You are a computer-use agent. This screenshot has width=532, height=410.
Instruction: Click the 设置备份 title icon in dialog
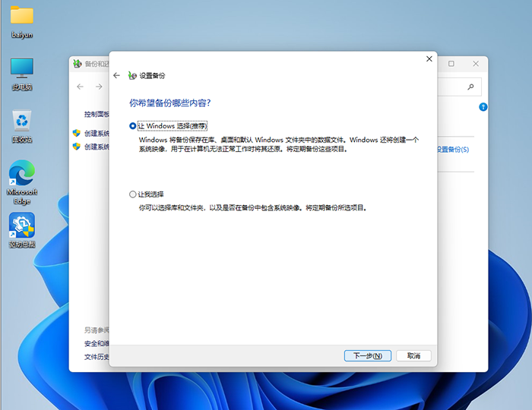click(x=132, y=76)
